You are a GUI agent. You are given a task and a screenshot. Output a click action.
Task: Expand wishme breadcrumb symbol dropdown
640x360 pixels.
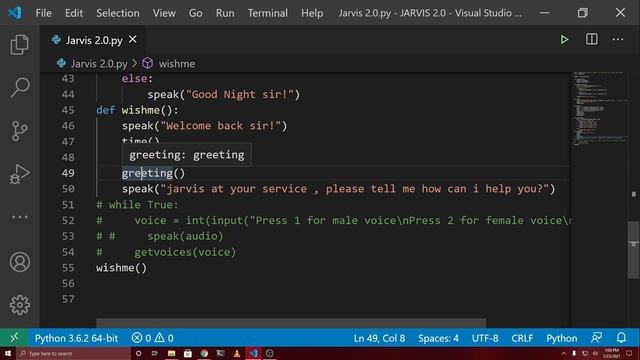176,64
